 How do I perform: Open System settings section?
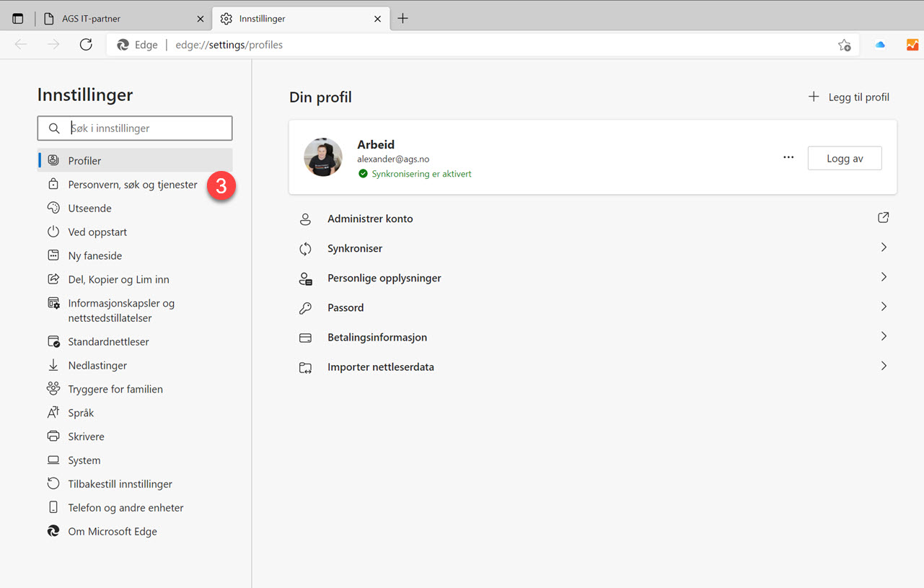pos(135,461)
